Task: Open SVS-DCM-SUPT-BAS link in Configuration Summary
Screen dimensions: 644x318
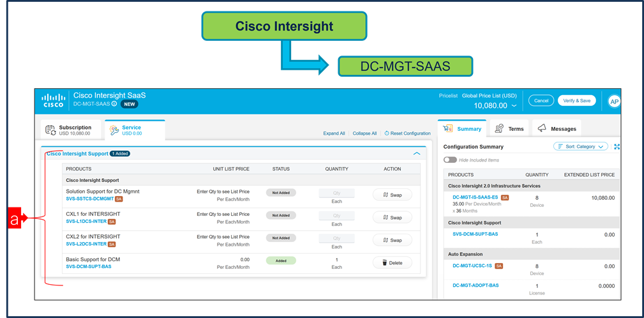Action: coord(476,234)
